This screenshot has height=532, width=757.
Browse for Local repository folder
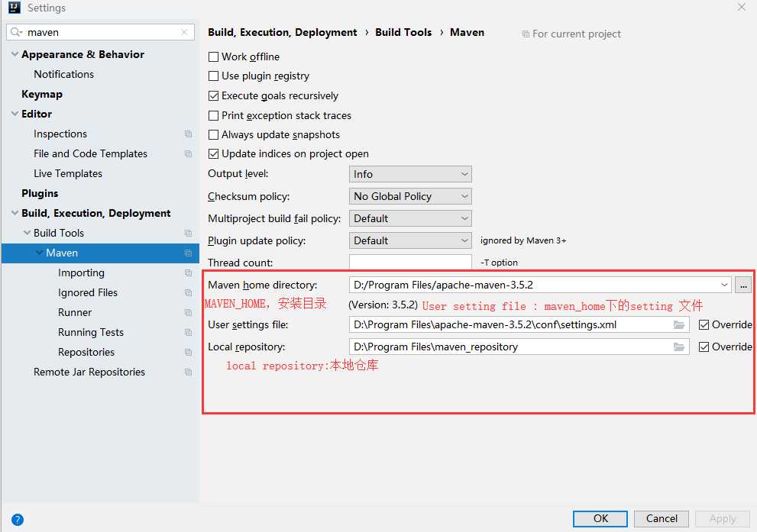click(678, 347)
